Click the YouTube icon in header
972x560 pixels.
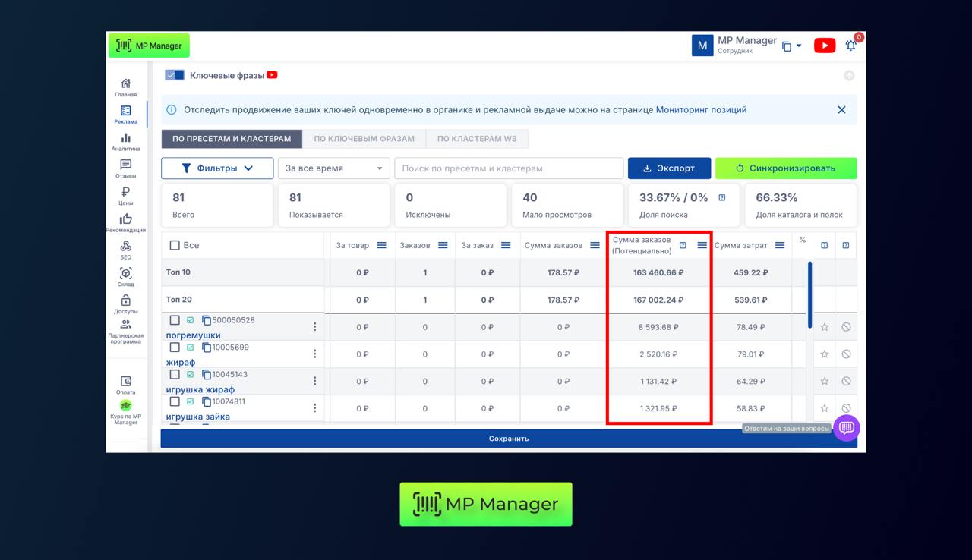[x=825, y=46]
